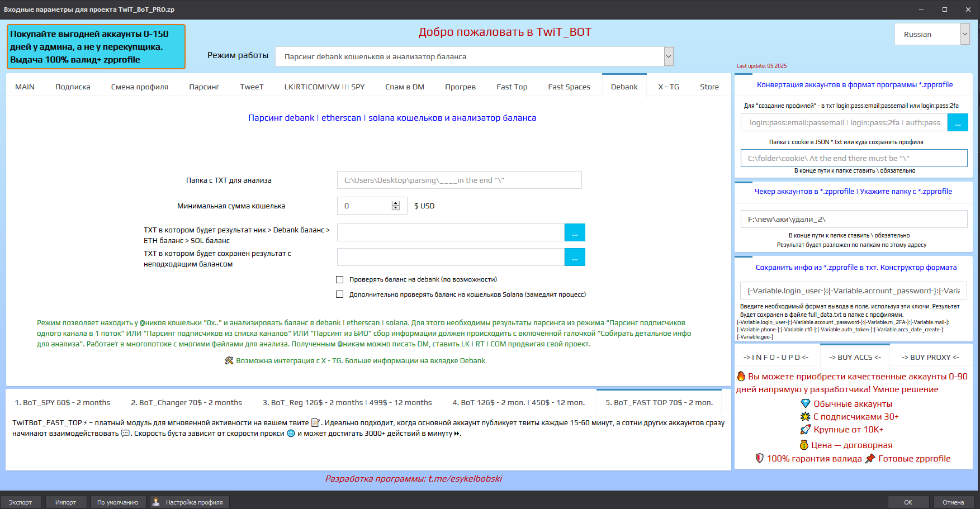The height and width of the screenshot is (509, 980).
Task: Open the BUY PROXY tab
Action: [930, 357]
